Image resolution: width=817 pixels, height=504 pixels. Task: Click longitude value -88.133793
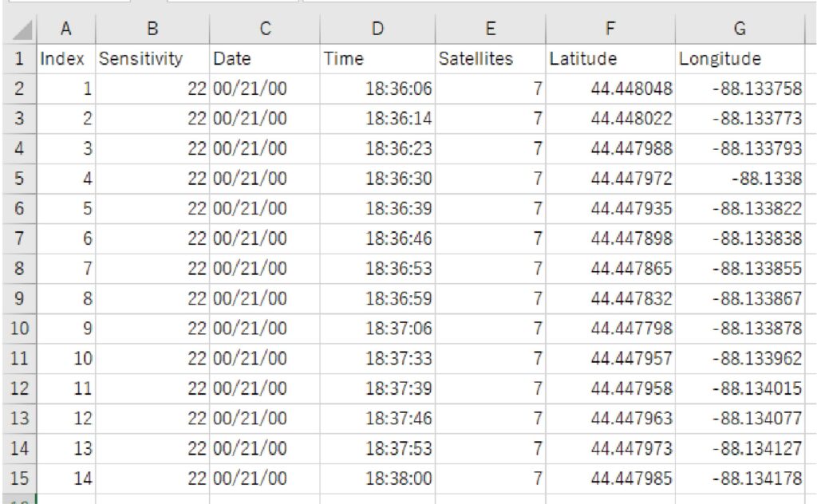740,148
